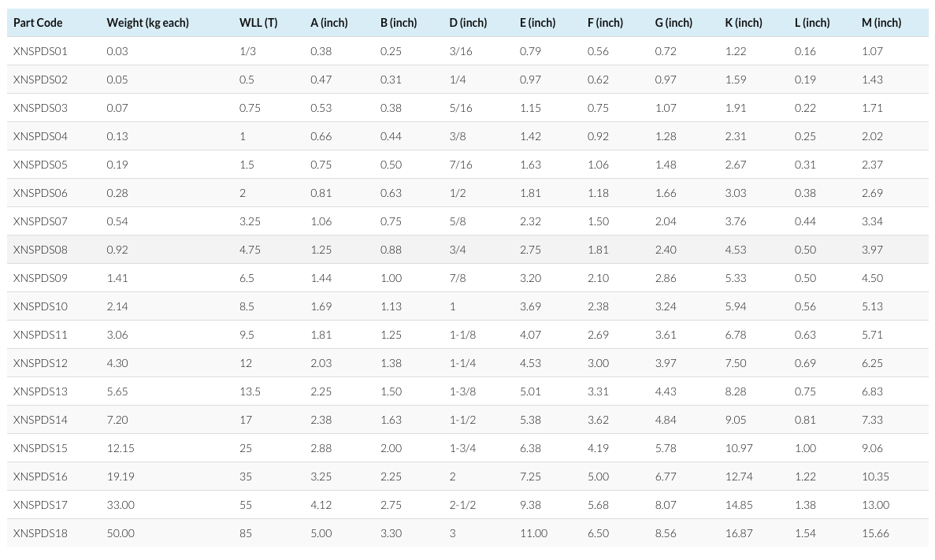Click the WLL value 13.5
935x560 pixels.
pos(249,391)
